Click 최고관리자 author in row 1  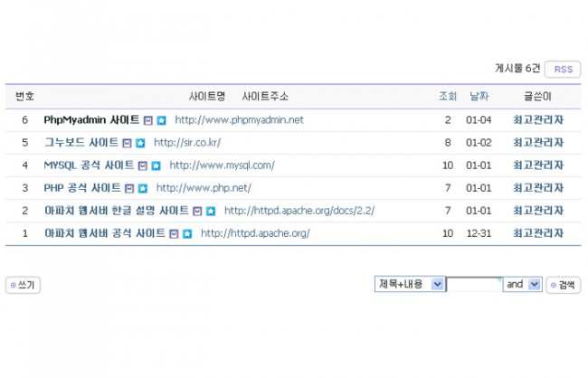538,233
